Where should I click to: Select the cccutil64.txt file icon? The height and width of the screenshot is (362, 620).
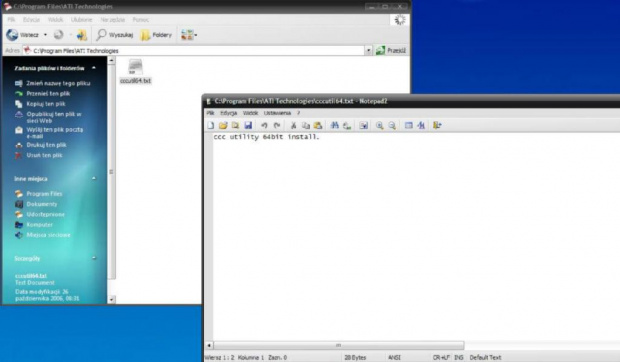click(x=135, y=67)
